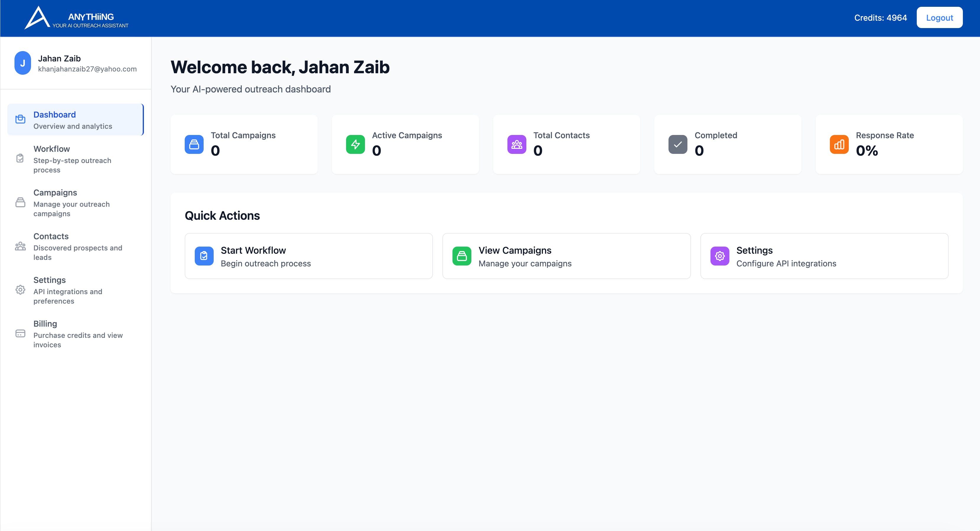Click the green Active Campaigns lightning icon
This screenshot has width=980, height=531.
[x=355, y=144]
